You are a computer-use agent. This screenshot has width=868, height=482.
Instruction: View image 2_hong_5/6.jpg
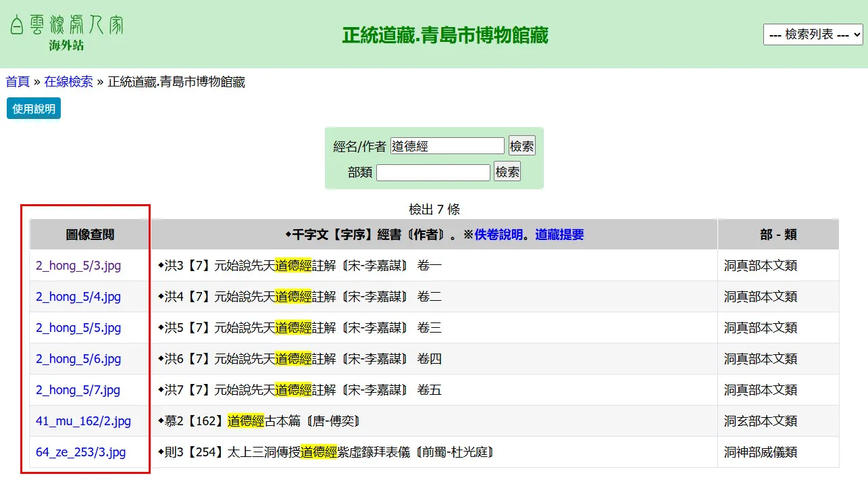pos(78,359)
